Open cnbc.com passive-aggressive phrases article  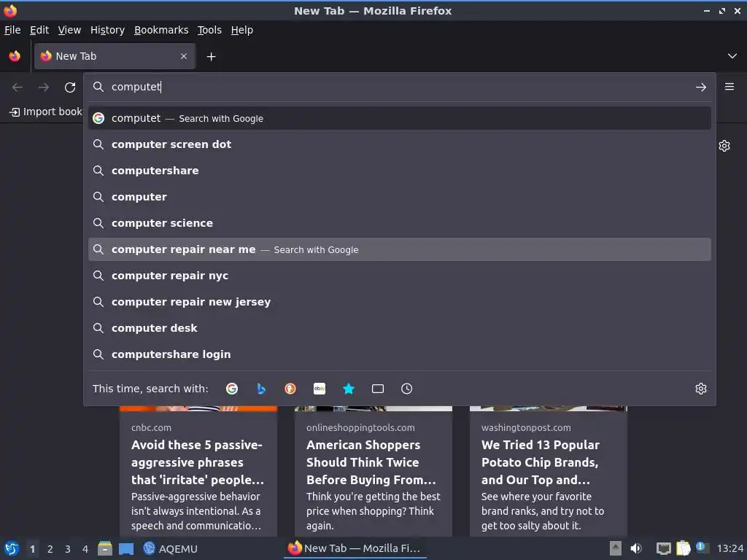coord(198,472)
